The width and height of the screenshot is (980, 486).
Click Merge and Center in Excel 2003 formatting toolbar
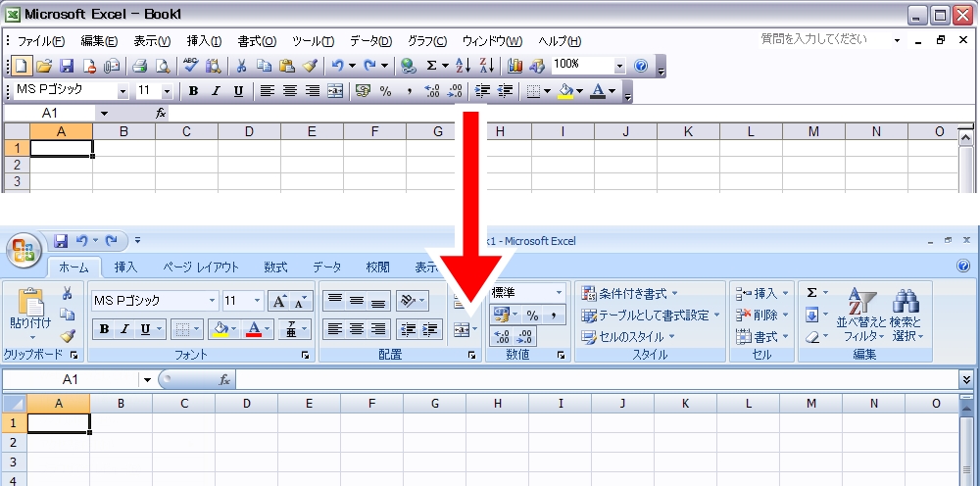[335, 91]
